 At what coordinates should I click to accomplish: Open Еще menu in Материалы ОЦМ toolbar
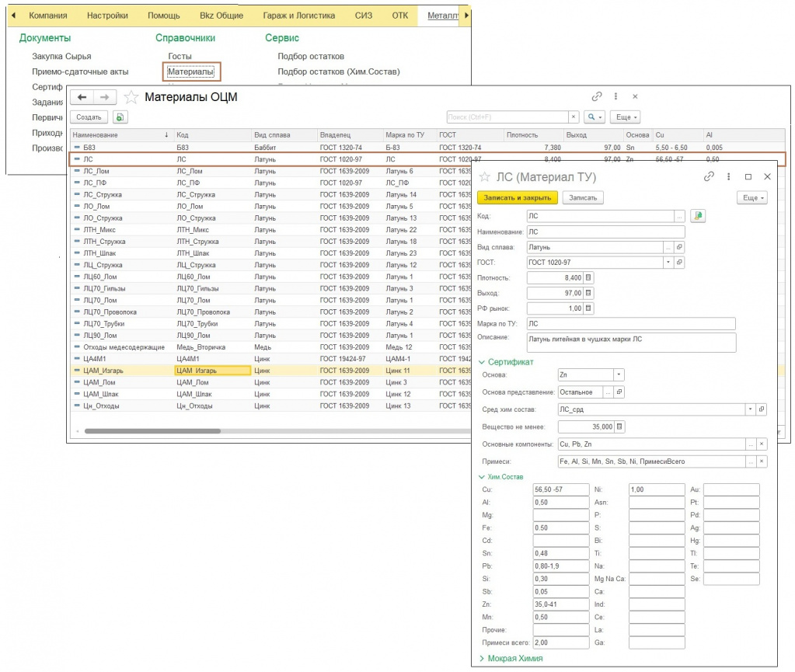(x=626, y=117)
